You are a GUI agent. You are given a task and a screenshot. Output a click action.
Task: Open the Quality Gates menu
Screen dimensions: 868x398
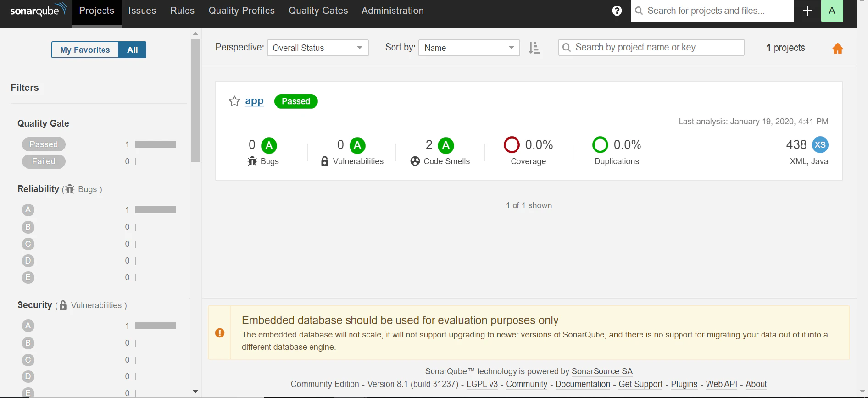click(318, 11)
